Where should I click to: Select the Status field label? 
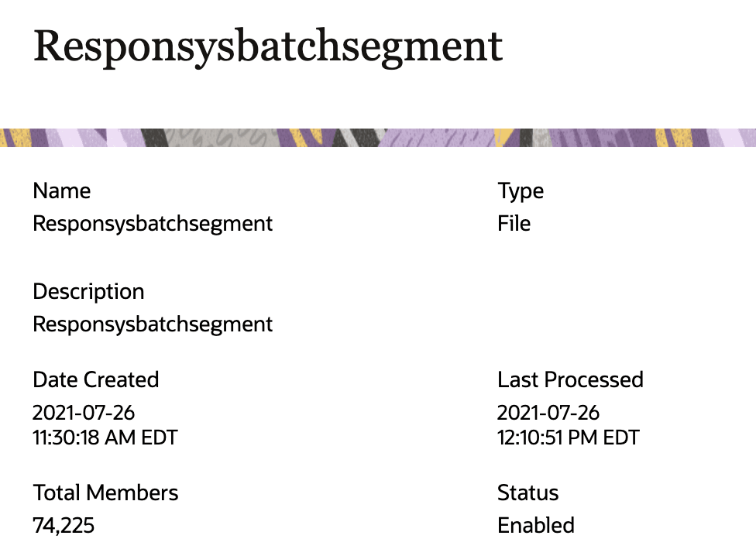(x=528, y=493)
